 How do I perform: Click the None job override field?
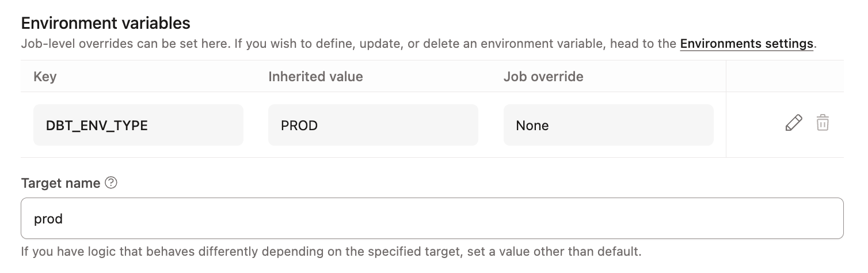tap(608, 125)
